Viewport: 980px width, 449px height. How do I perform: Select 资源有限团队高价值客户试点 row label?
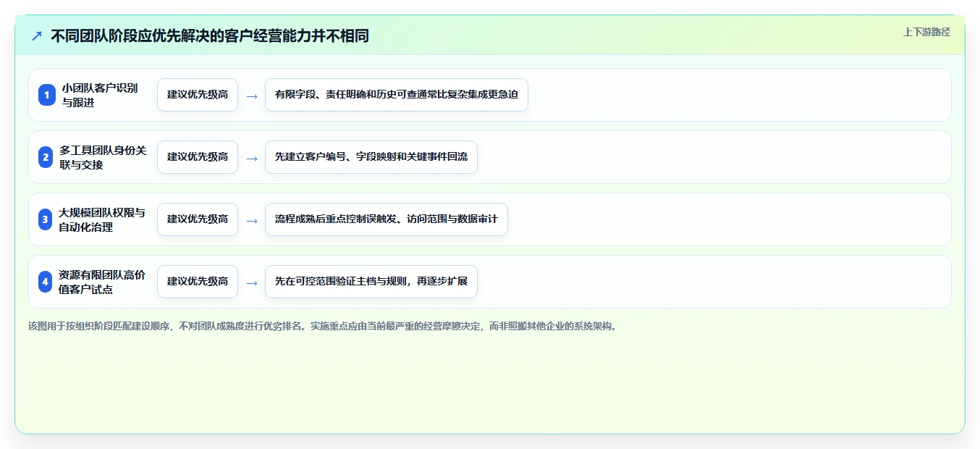coord(102,282)
